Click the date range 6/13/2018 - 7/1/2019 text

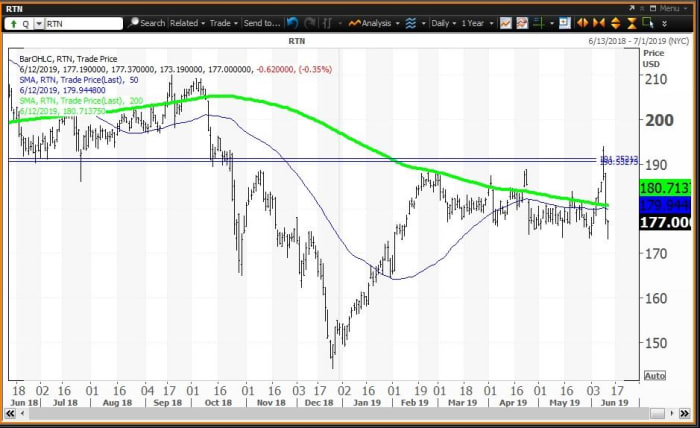[x=639, y=41]
